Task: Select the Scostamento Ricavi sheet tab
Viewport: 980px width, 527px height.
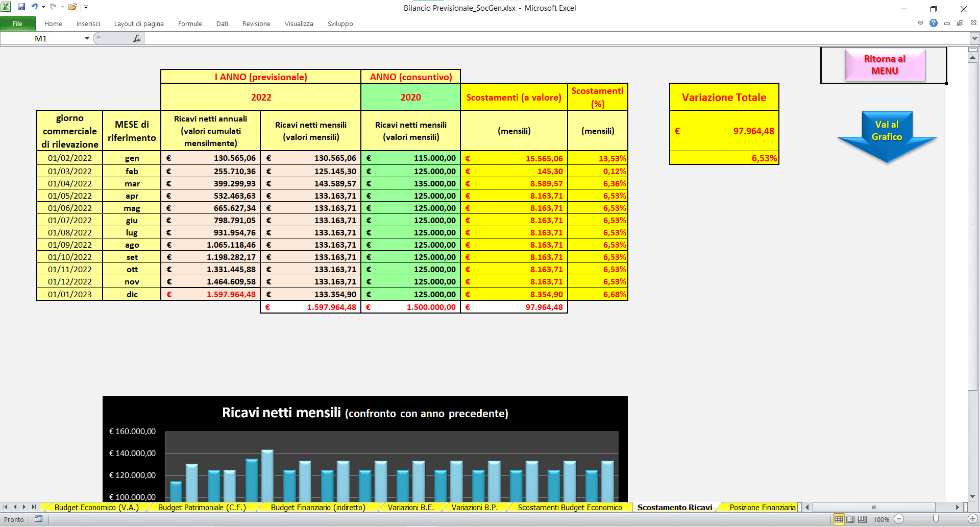Action: point(675,507)
